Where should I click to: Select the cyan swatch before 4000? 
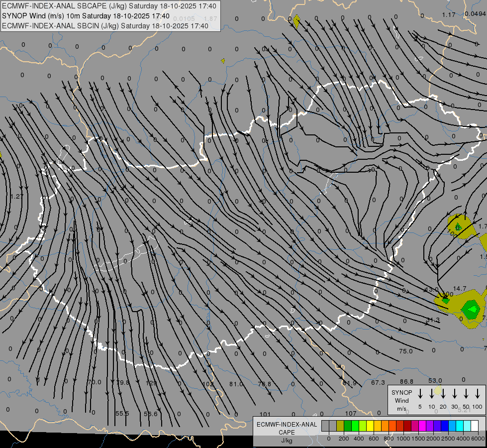point(459,426)
